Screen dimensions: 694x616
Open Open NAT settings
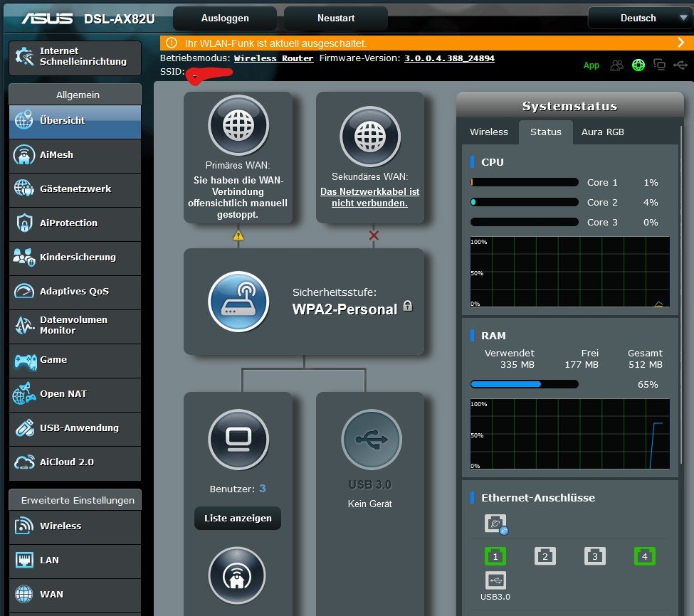pyautogui.click(x=75, y=395)
